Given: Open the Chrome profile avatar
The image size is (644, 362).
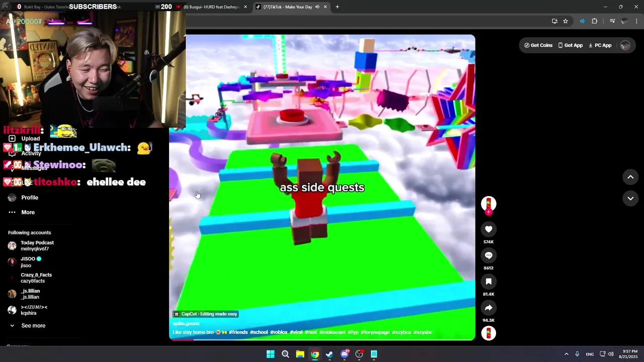Looking at the screenshot, I should coord(624,21).
